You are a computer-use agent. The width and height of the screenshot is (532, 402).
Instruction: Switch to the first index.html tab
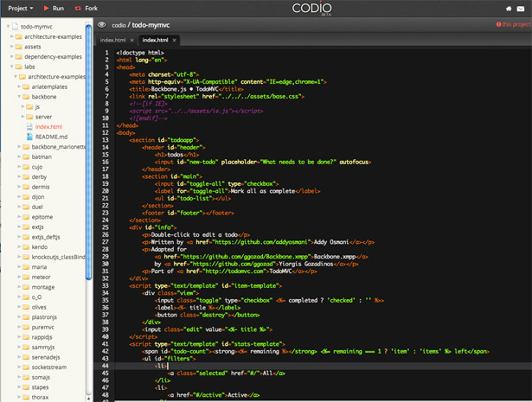[x=112, y=40]
